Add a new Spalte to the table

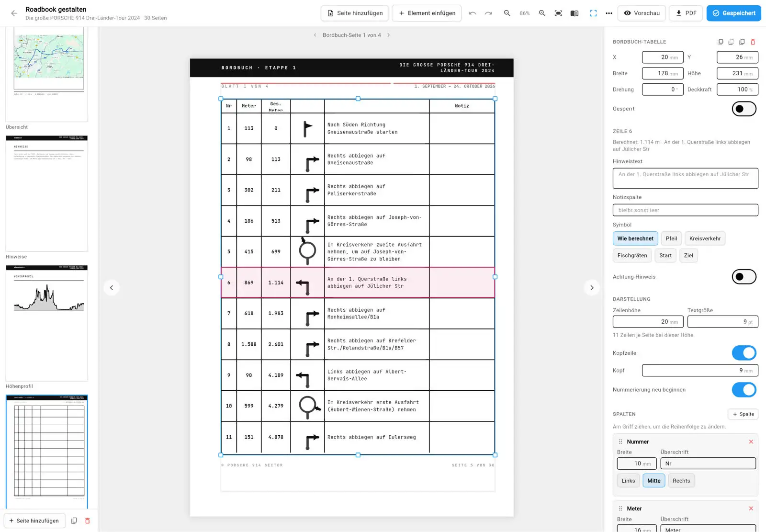(x=743, y=414)
